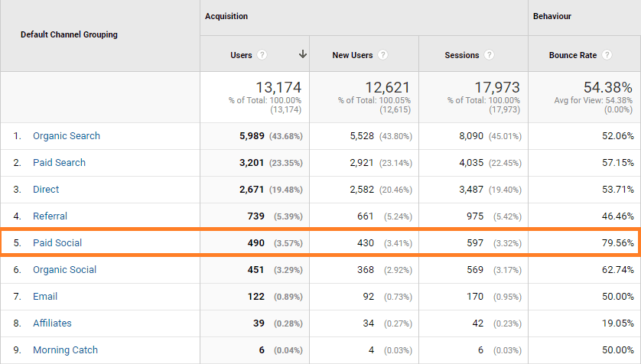
Task: Select Direct new users 2,582
Action: [x=362, y=190]
